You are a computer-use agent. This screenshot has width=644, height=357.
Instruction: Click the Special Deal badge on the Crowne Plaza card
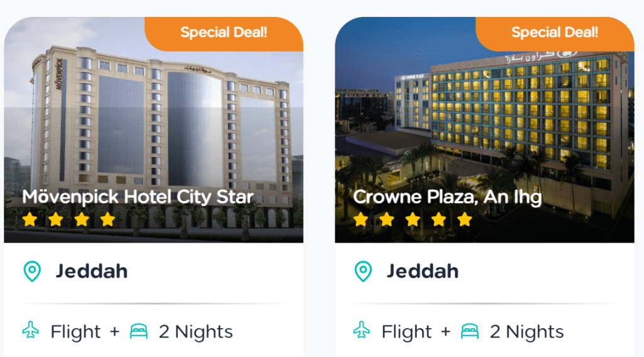(x=555, y=33)
